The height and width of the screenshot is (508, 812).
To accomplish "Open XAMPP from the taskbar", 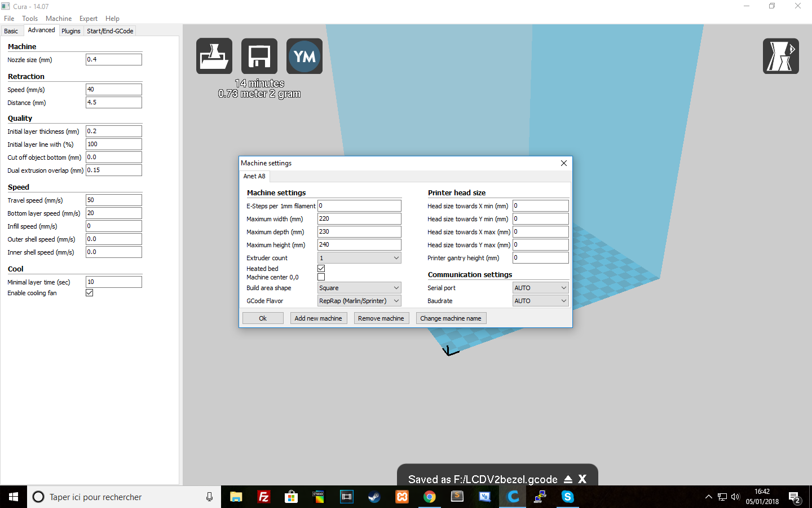I will [x=402, y=497].
